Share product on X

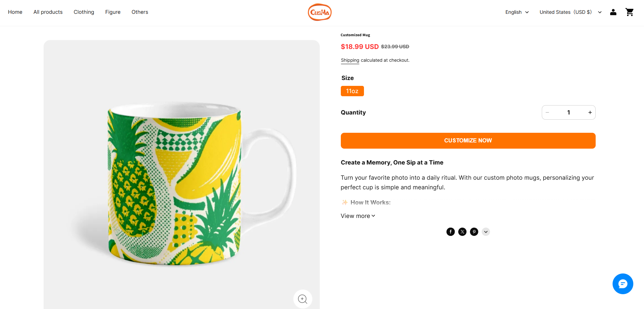(x=462, y=232)
